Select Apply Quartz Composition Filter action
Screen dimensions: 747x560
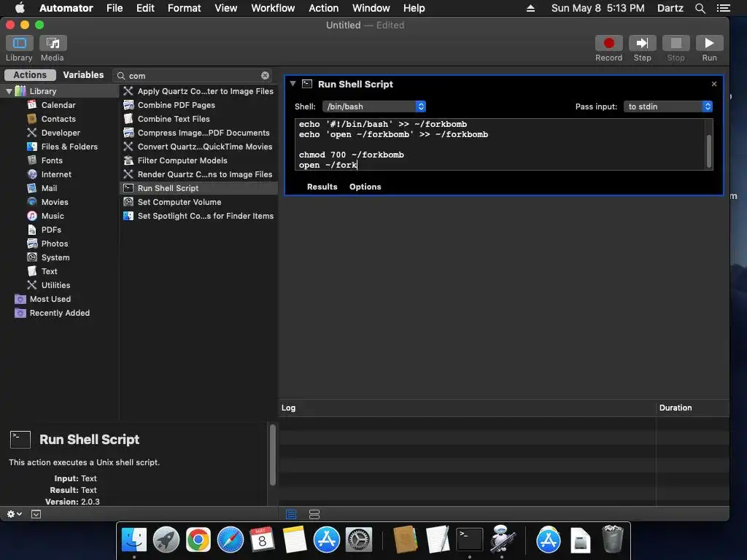pyautogui.click(x=198, y=91)
